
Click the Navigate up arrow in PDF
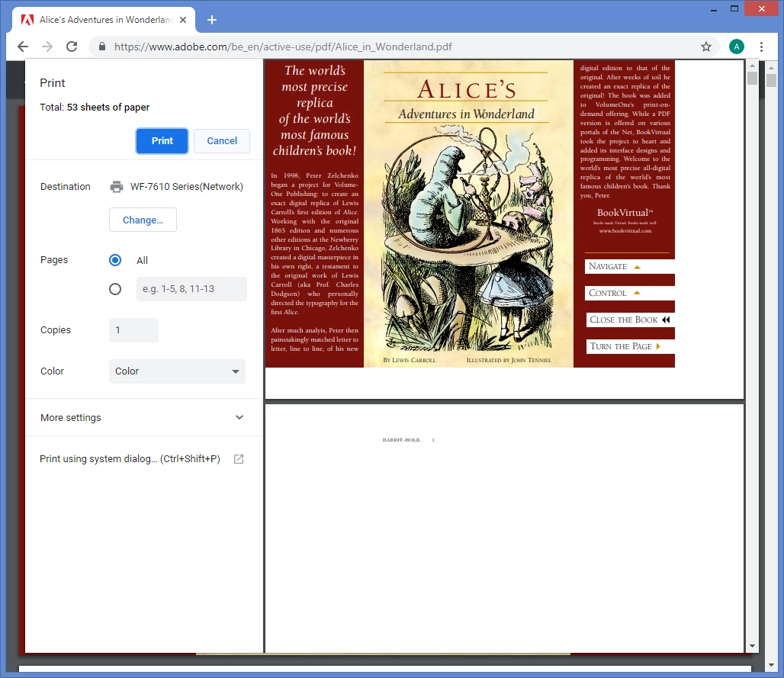[x=637, y=267]
